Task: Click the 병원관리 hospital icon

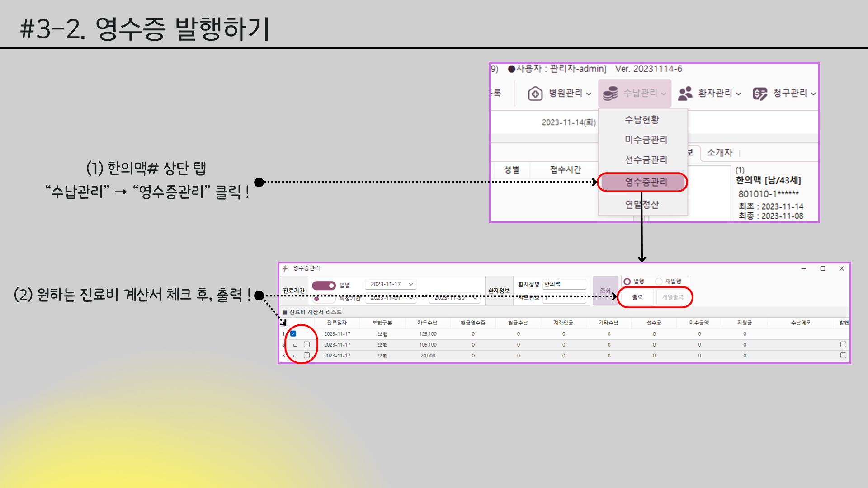Action: [535, 94]
